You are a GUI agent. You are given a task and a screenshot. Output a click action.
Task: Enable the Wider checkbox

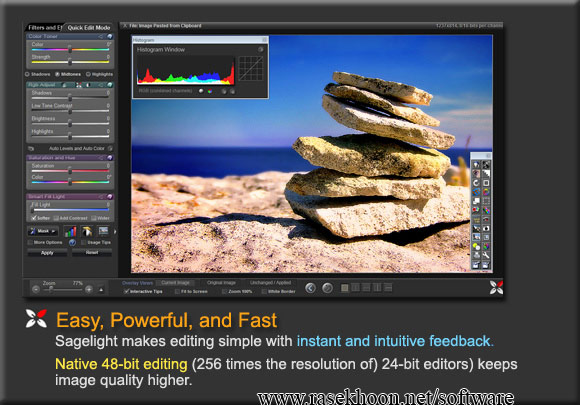pos(94,218)
